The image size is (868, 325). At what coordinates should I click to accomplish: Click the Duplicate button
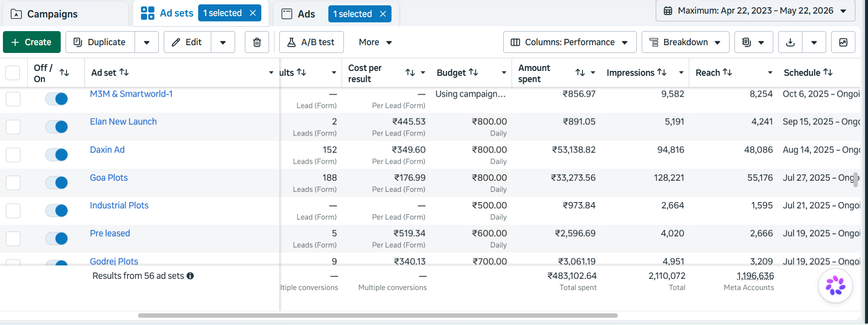(100, 42)
